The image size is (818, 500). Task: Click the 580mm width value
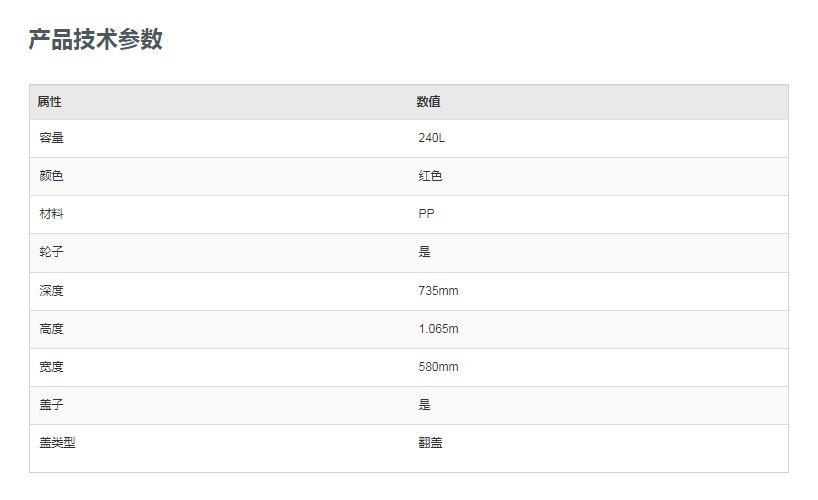438,367
